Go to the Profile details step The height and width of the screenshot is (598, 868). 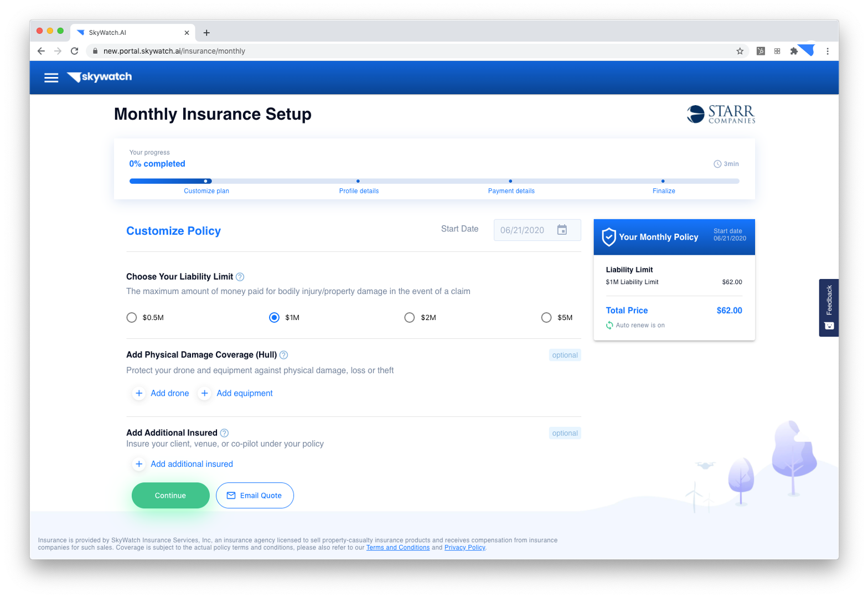359,191
